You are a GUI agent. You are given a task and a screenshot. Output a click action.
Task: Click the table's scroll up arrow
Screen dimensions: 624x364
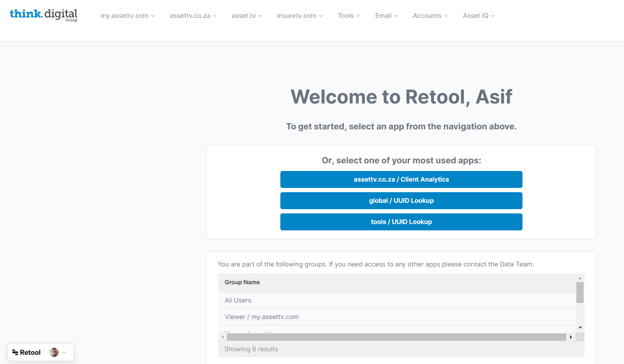580,278
